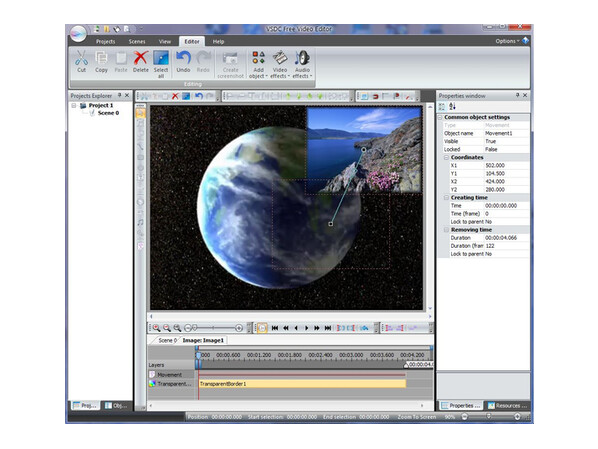Click the alphabetical sort icon in Properties

[x=452, y=107]
